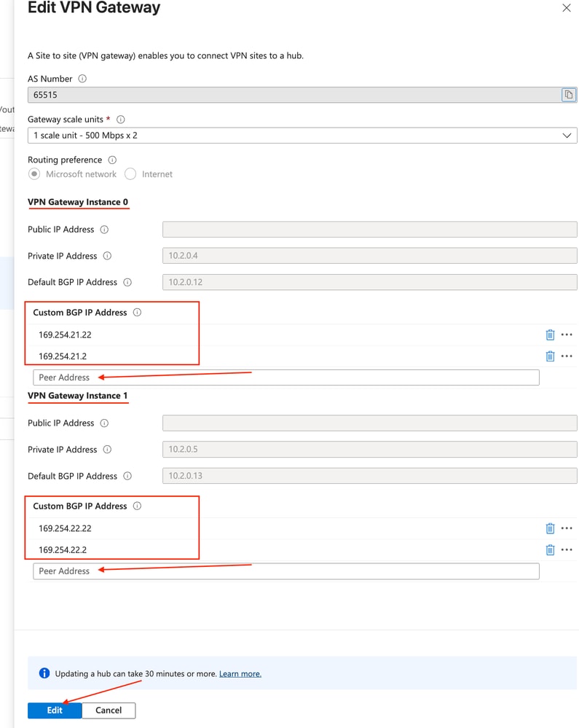The width and height of the screenshot is (579, 728).
Task: Delete custom BGP address 169.254.22.2
Action: (551, 549)
